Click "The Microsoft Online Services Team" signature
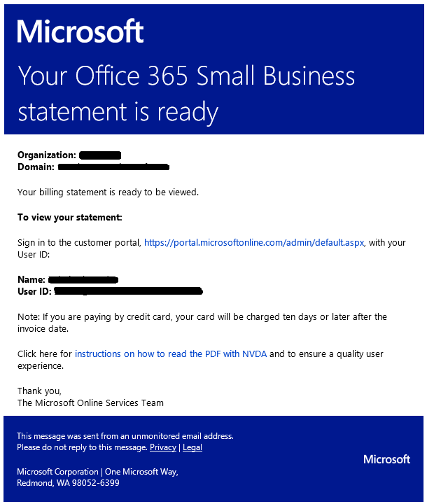Viewport: 427px width, 504px height. (x=90, y=402)
